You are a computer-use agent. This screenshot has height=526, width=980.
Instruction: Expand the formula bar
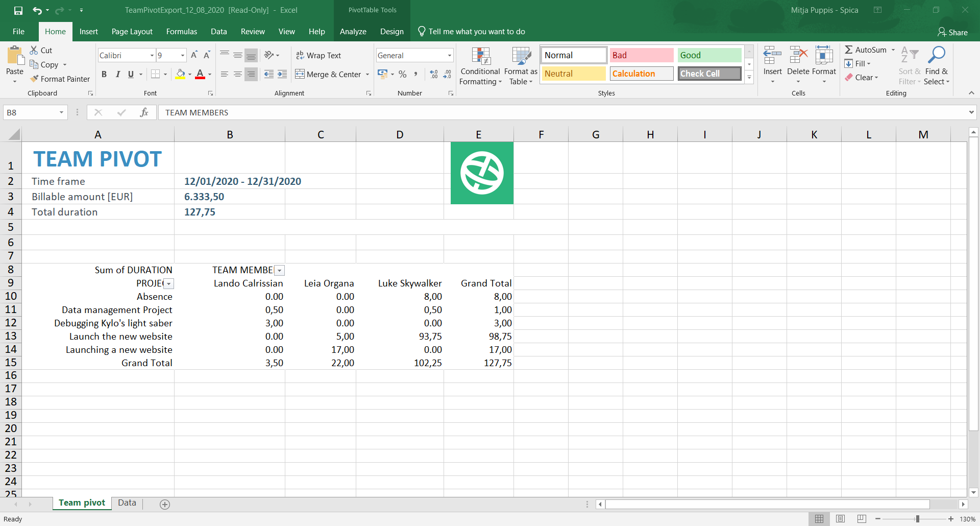click(x=971, y=112)
